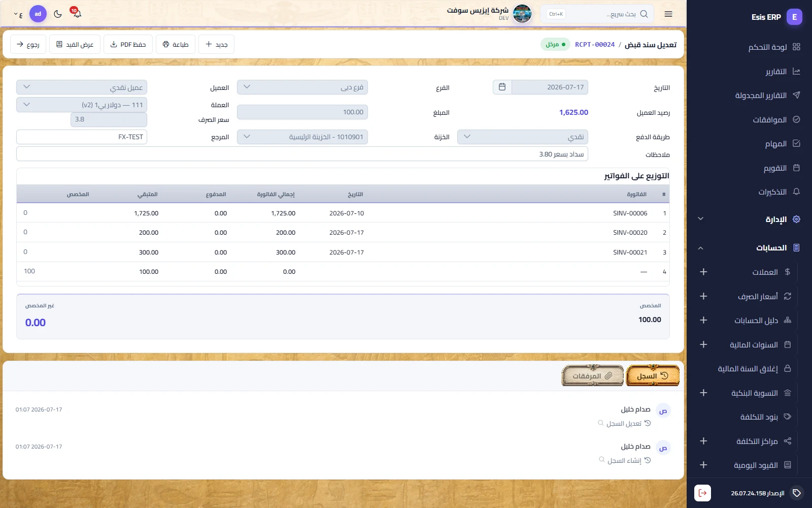Open طريقة الدفع dropdown showing نقدي
Image resolution: width=812 pixels, height=508 pixels.
point(523,137)
